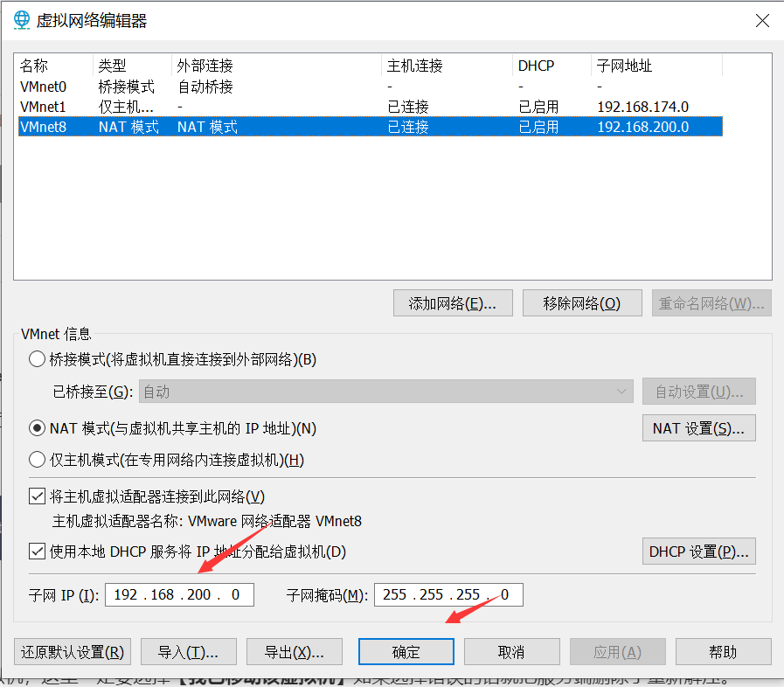Select the VMnet1 row
Viewport: 784px width, 687px height.
coord(371,107)
